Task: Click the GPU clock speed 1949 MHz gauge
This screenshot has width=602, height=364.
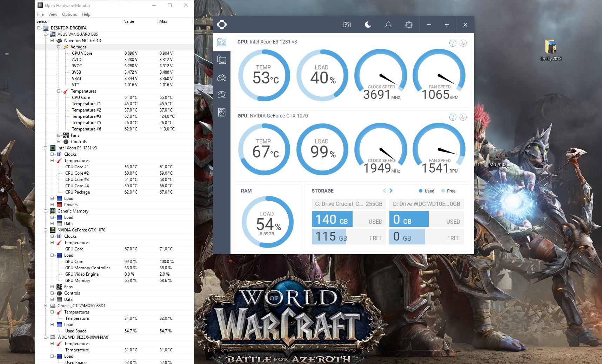Action: (381, 149)
